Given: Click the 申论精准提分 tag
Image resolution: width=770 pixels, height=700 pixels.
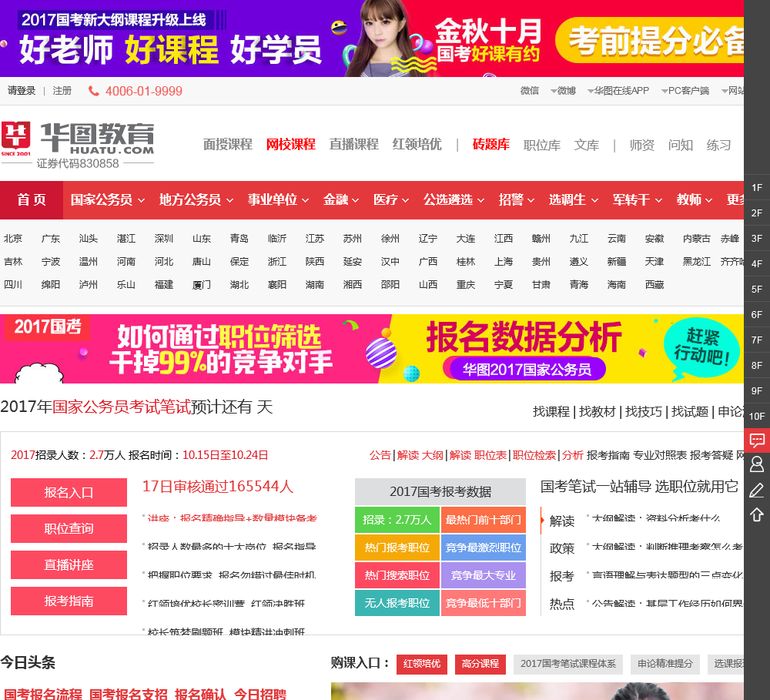Looking at the screenshot, I should click(x=665, y=664).
